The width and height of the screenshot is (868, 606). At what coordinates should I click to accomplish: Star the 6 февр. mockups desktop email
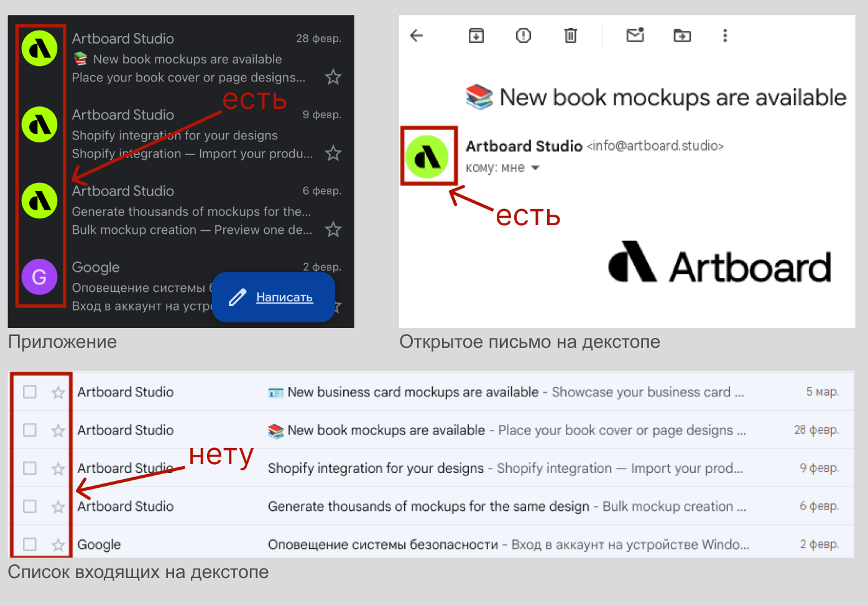(58, 506)
